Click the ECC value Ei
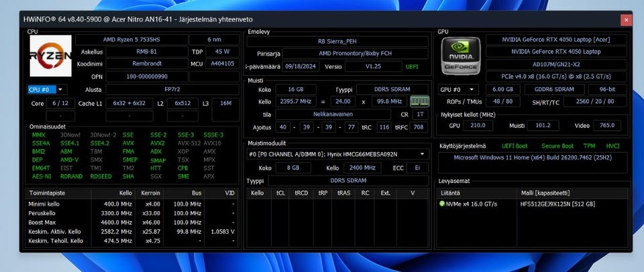Viewport: 644px width, 272px height. (418, 167)
